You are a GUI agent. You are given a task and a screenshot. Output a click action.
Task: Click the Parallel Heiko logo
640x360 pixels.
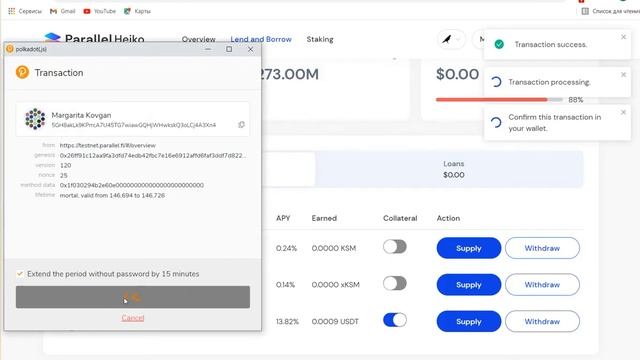94,39
